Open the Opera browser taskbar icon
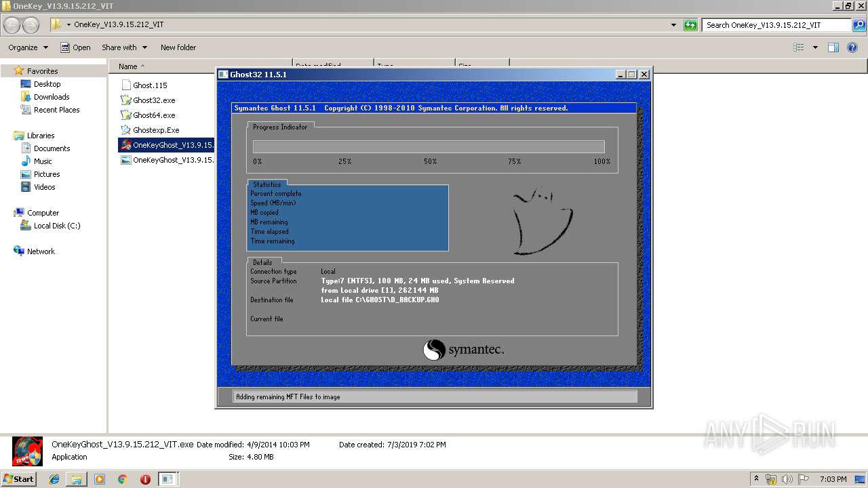Viewport: 868px width, 488px height. point(145,479)
